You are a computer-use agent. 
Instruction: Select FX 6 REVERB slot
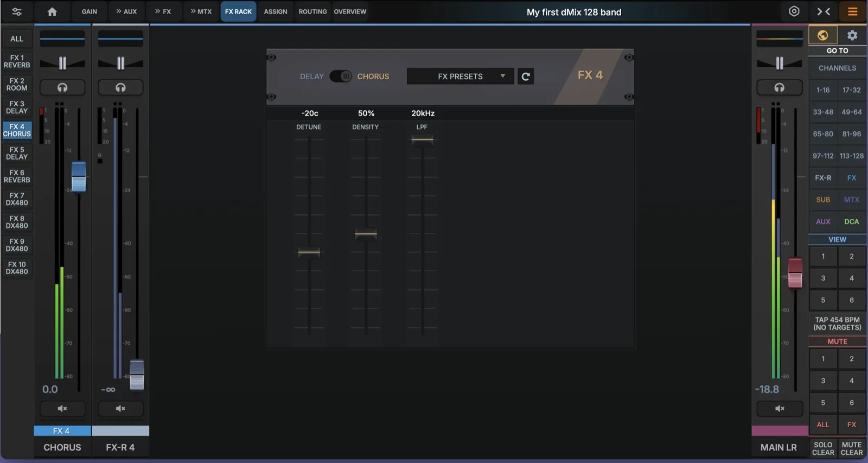17,176
